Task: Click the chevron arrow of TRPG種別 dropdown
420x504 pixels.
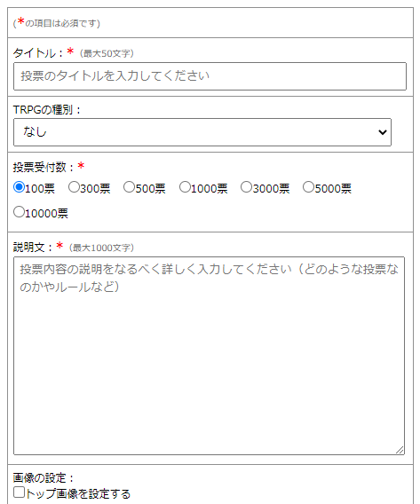Action: 383,132
